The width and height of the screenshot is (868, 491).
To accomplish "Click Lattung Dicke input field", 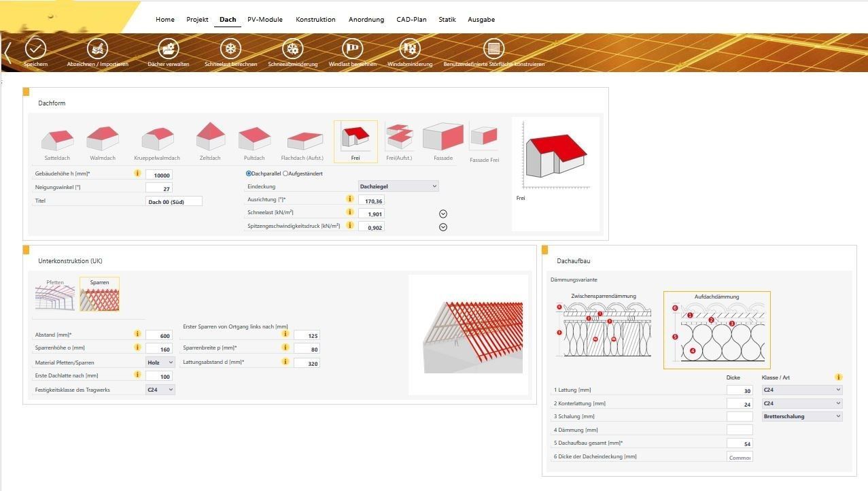I will coord(740,390).
